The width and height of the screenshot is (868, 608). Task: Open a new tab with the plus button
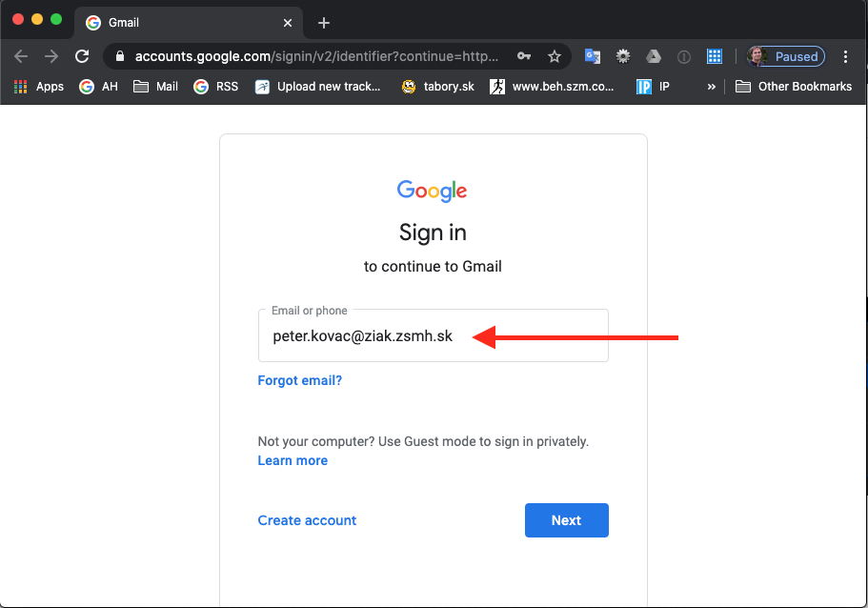pos(324,23)
